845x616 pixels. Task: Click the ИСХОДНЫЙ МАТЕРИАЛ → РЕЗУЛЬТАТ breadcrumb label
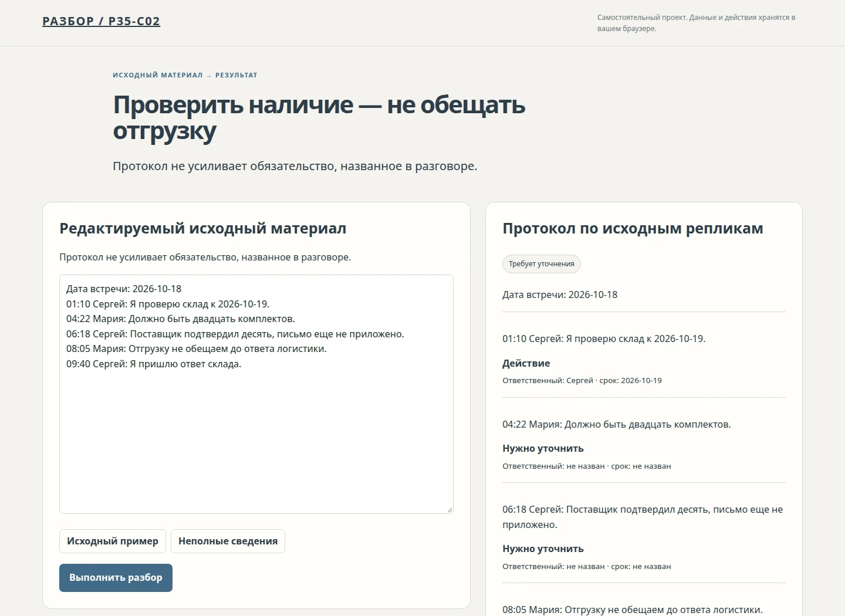[x=185, y=75]
